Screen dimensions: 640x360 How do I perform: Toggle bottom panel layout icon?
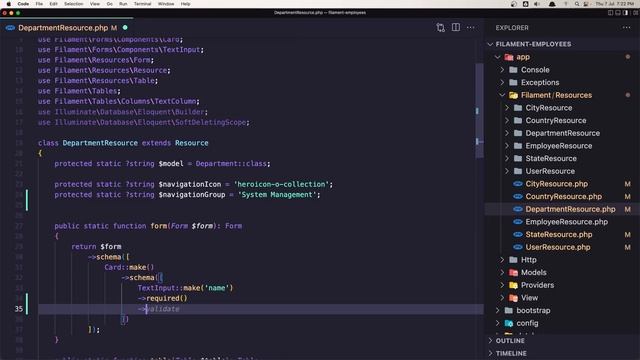click(618, 13)
